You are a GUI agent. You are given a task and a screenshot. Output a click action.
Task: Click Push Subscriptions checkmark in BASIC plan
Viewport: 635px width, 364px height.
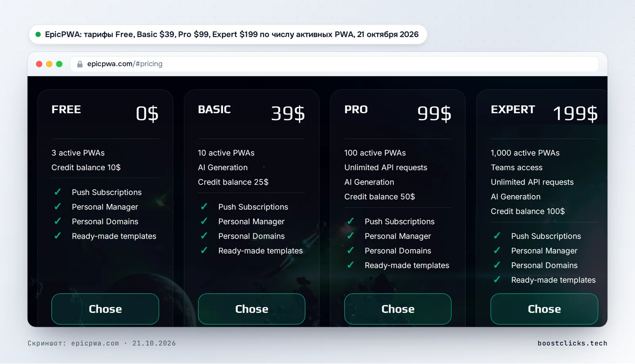pyautogui.click(x=204, y=207)
